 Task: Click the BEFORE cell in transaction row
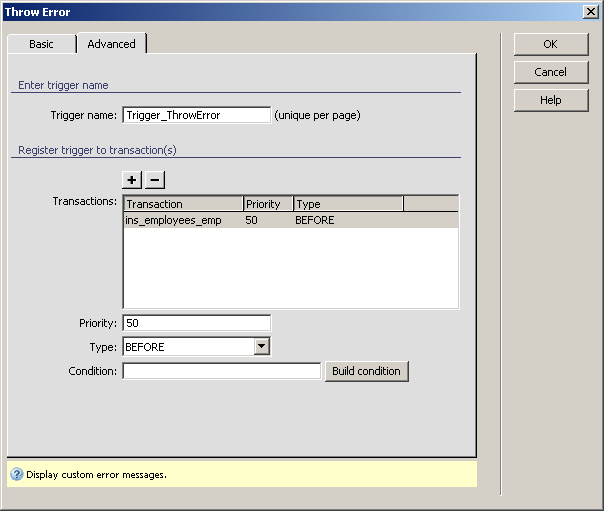click(315, 220)
